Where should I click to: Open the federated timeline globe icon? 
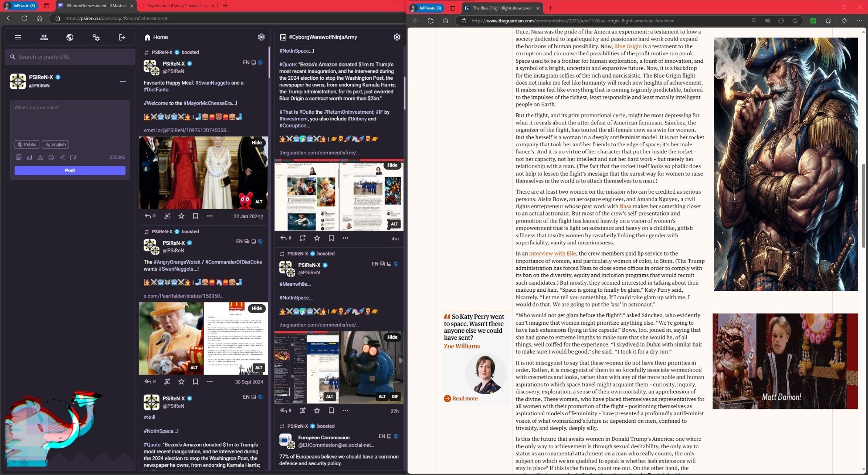click(70, 37)
